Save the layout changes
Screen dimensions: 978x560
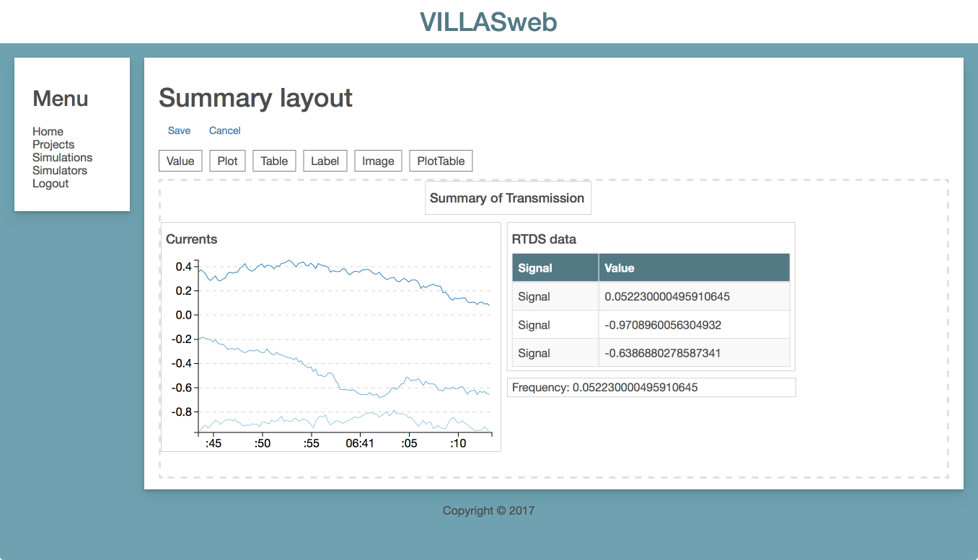pyautogui.click(x=179, y=130)
